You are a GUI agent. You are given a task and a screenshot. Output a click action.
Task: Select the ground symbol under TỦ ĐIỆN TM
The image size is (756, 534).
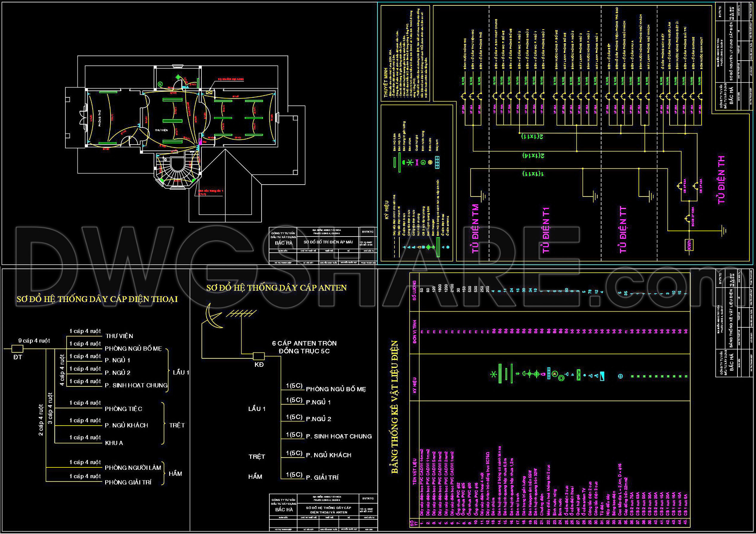[483, 197]
